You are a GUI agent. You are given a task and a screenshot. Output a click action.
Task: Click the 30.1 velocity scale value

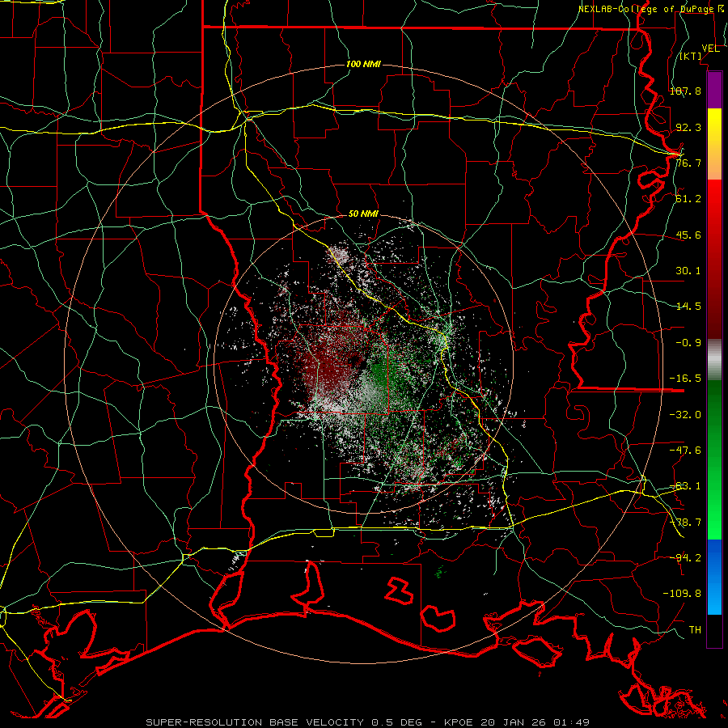click(x=688, y=271)
